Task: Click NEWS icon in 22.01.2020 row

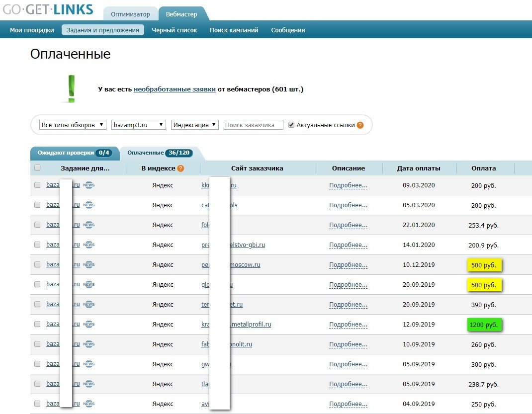Action: (x=89, y=225)
